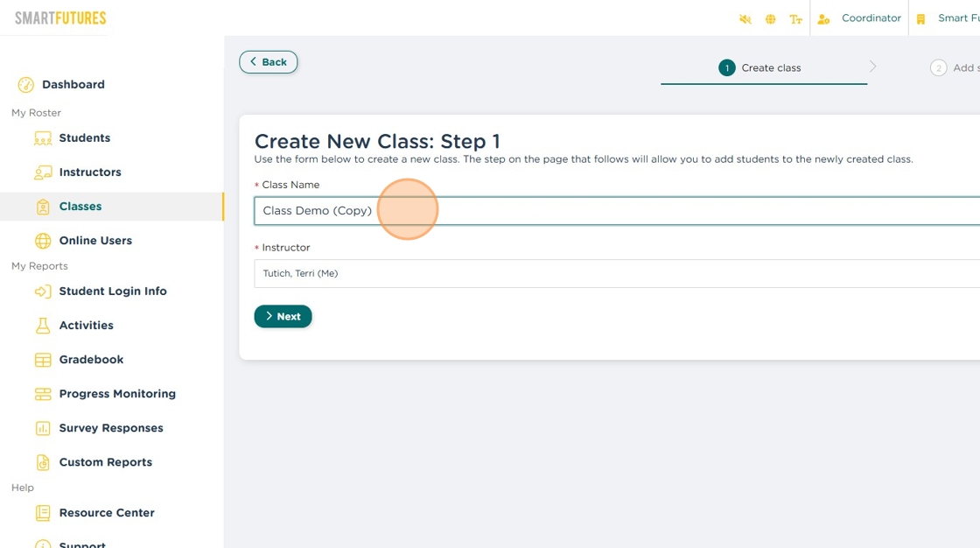Viewport: 980px width, 548px height.
Task: Click the Instructors sidebar icon
Action: 43,172
